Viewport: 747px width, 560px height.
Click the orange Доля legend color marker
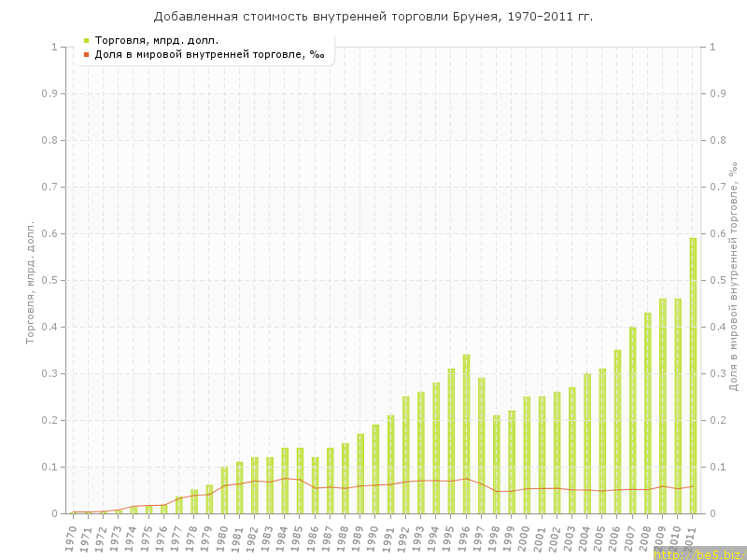[x=86, y=54]
